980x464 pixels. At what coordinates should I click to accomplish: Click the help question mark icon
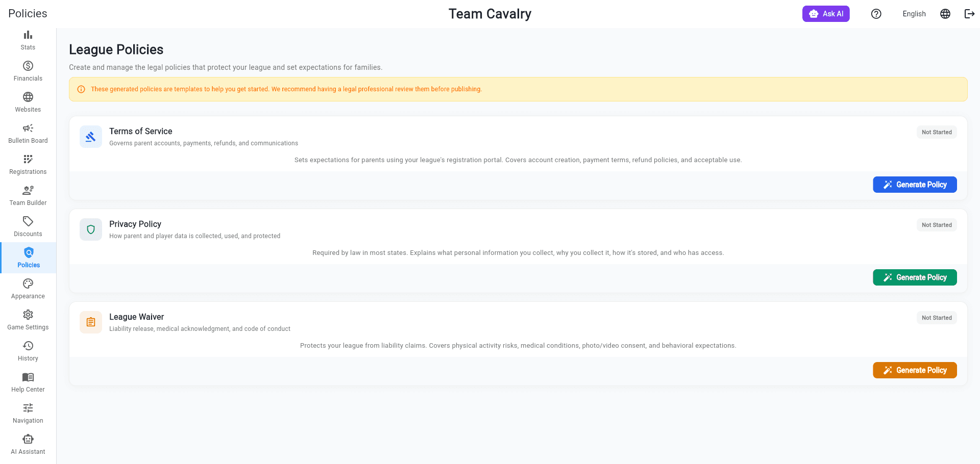point(876,14)
